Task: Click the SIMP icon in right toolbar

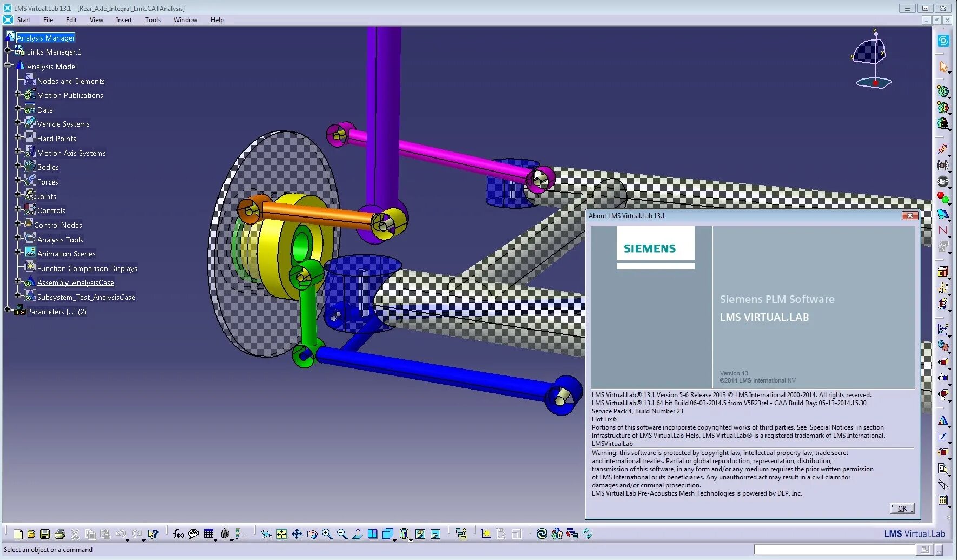Action: [x=943, y=181]
